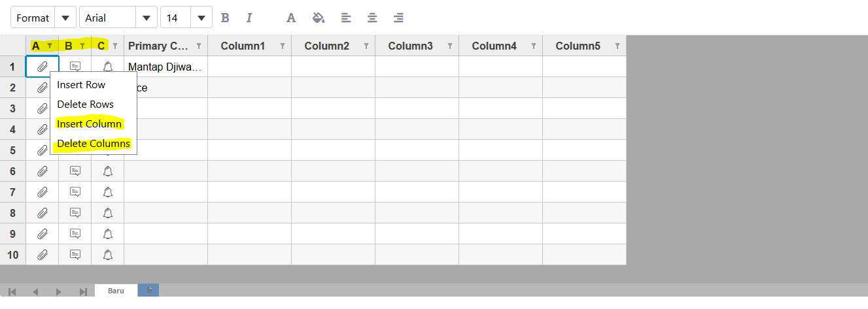Expand the Arial font dropdown
This screenshot has width=868, height=309.
pyautogui.click(x=118, y=18)
